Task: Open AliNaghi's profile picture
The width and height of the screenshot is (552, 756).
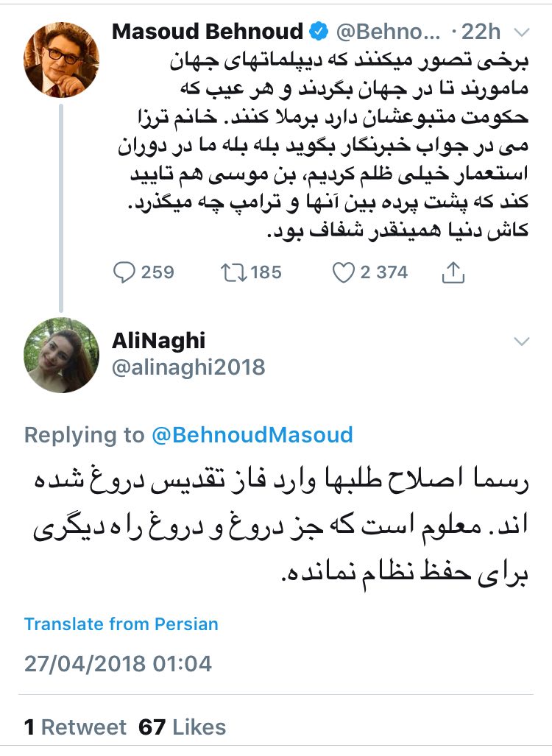Action: coord(62,355)
